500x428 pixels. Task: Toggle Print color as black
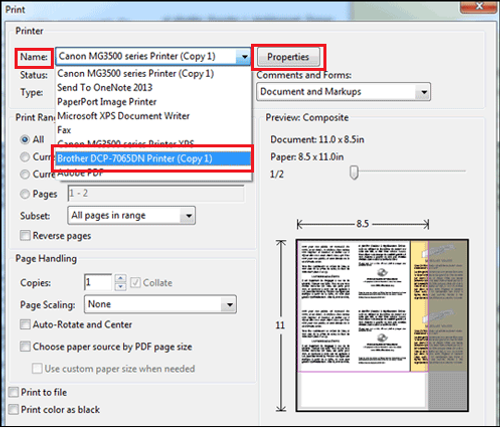(x=13, y=409)
